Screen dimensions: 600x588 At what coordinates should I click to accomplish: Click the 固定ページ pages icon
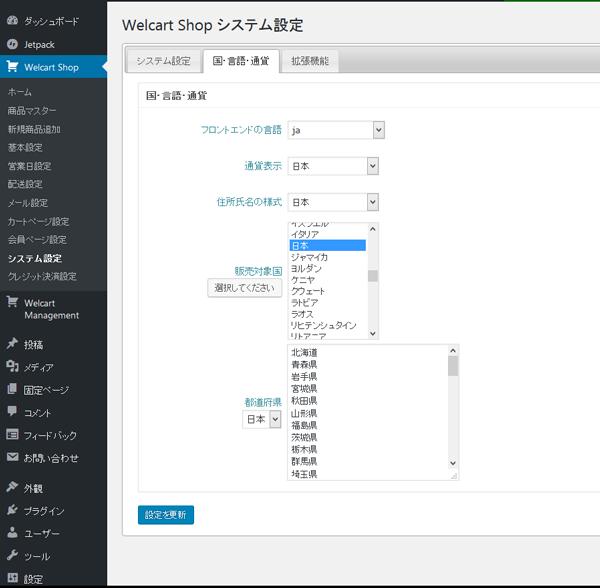click(x=12, y=389)
